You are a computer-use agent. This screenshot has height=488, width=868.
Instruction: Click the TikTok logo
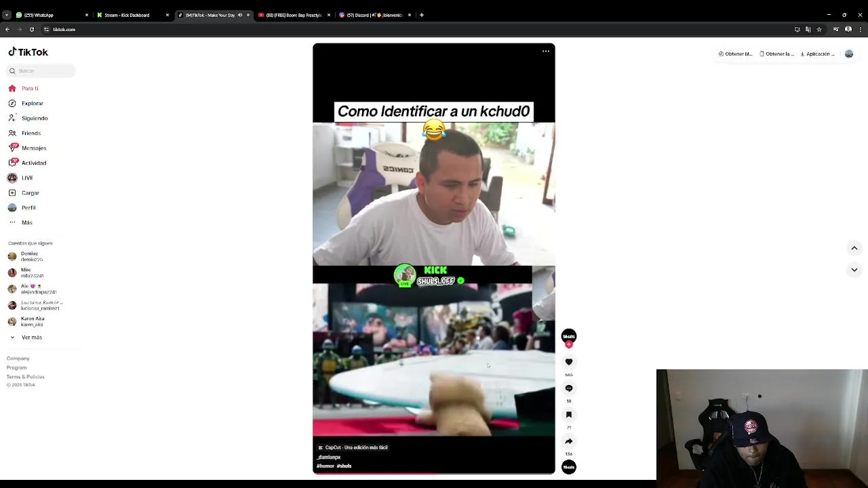coord(28,52)
